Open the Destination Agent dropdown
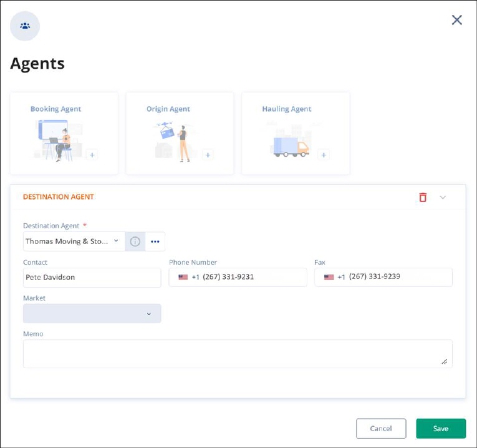This screenshot has height=448, width=477. click(x=74, y=241)
